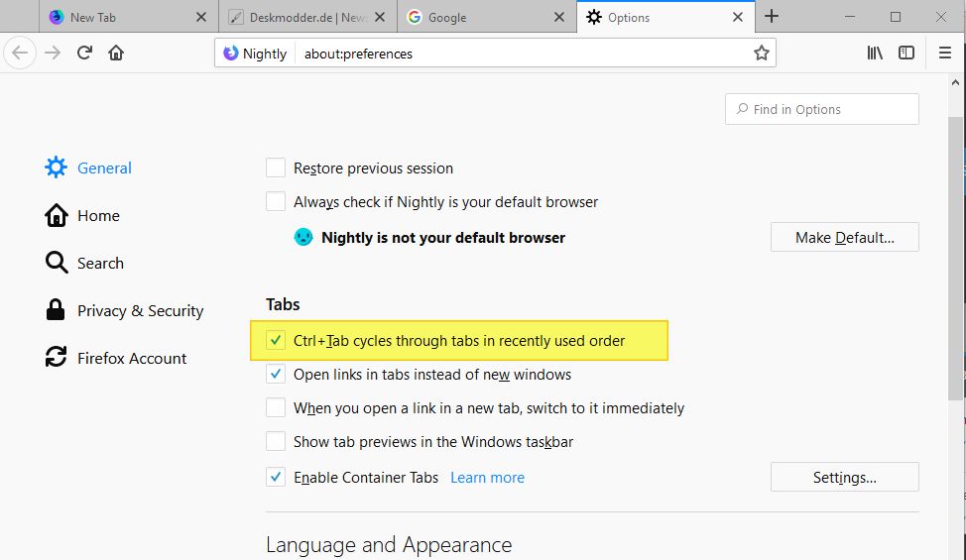Screen dimensions: 966x560
Task: Open the Firefox Account category
Action: (x=115, y=358)
